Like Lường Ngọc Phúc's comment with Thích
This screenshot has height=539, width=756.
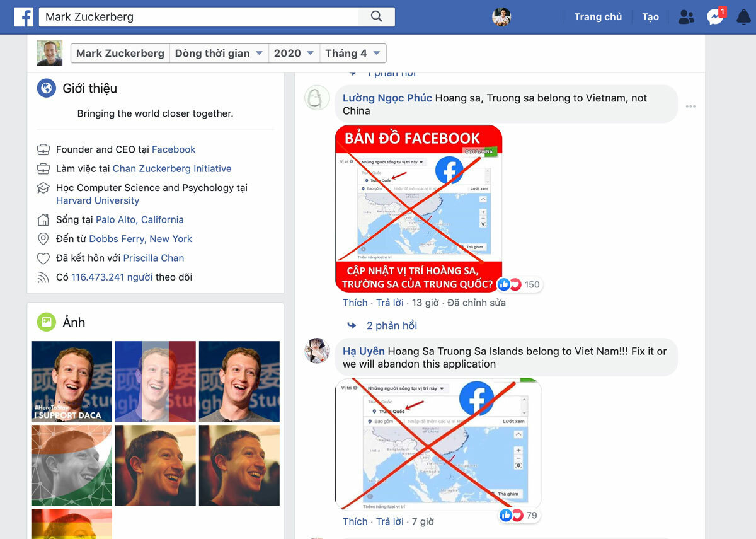(x=355, y=303)
